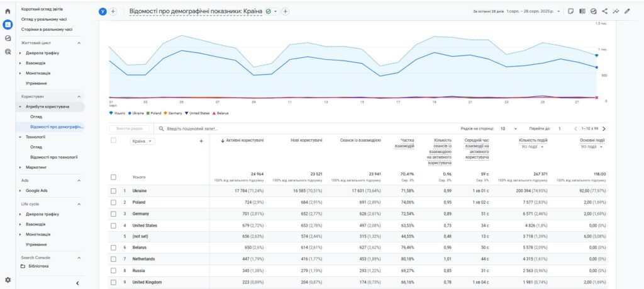Tick the checkbox for Ukraine row
This screenshot has width=644, height=289.
coord(113,191)
